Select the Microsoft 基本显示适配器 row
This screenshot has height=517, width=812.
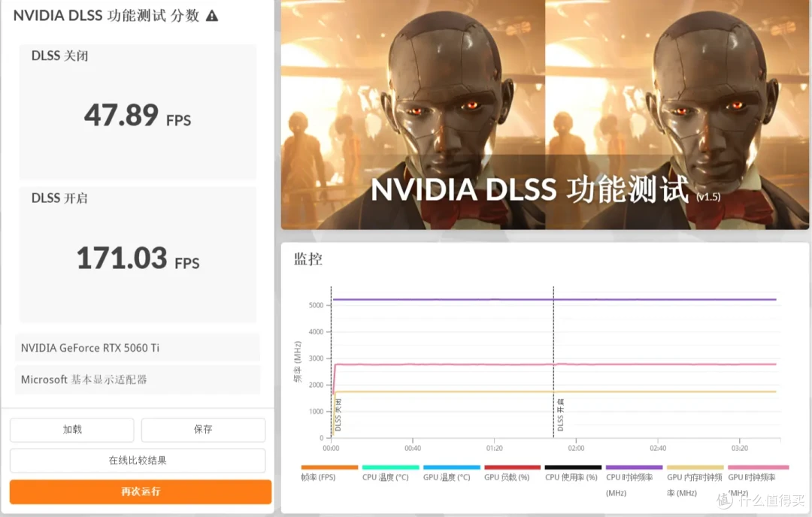tap(138, 379)
